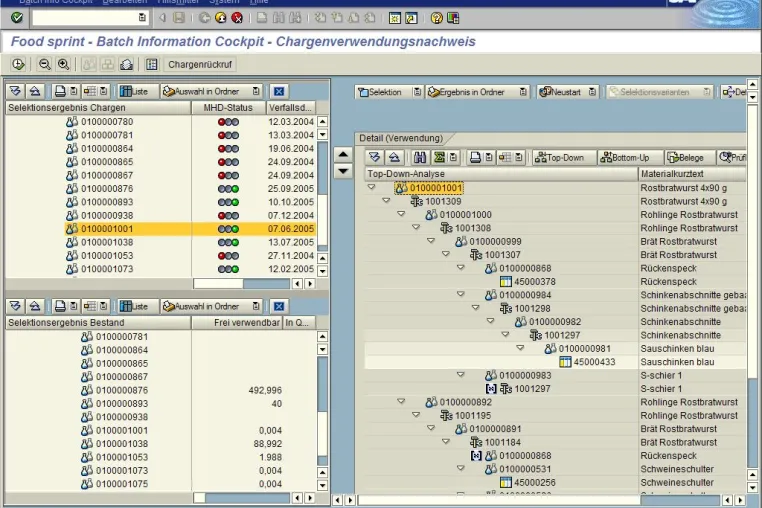Select purchase order 45000433 in tree
762x508 pixels.
coord(594,362)
